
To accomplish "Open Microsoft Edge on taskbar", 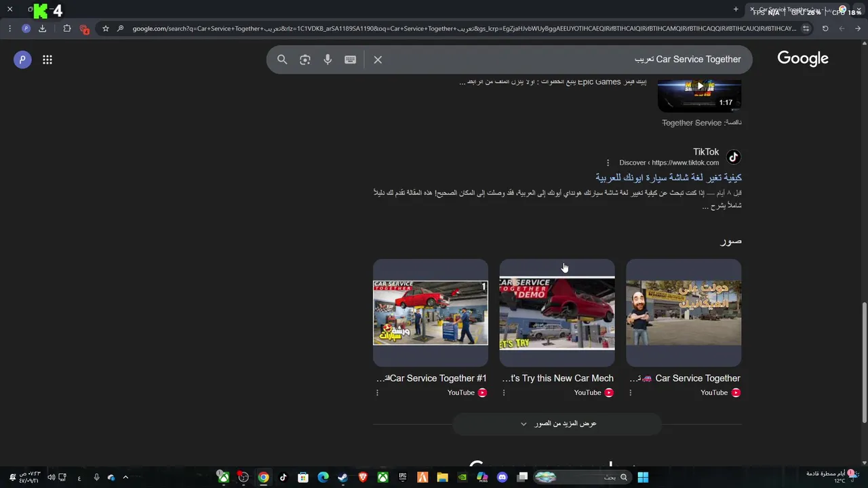I will [323, 477].
